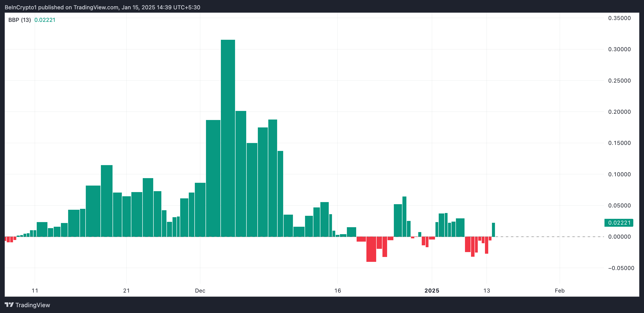The height and width of the screenshot is (313, 644).
Task: Click the 13 date label on axis
Action: (487, 290)
